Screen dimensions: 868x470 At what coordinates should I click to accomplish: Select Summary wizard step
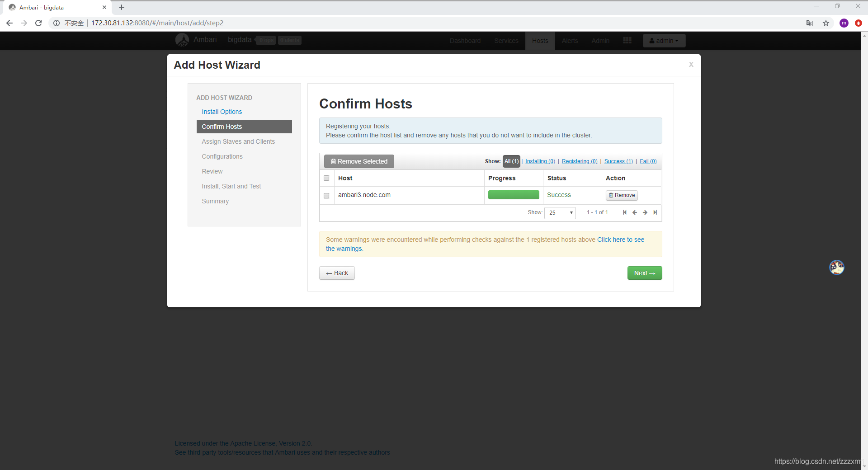click(x=215, y=201)
